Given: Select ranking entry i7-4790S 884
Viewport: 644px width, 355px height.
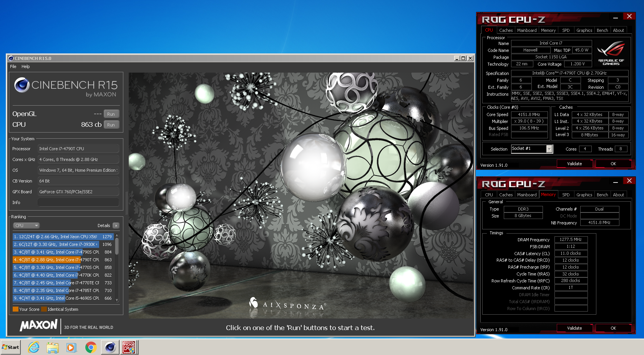Looking at the screenshot, I should (x=63, y=252).
